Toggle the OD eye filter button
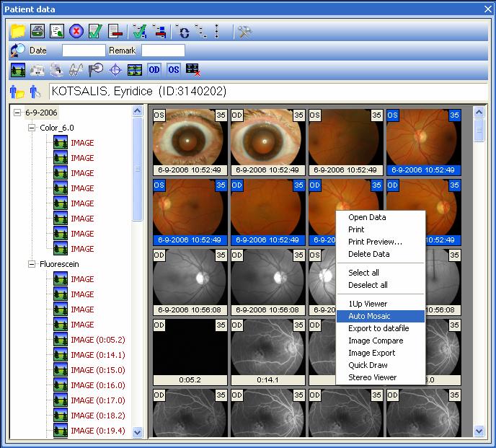This screenshot has height=448, width=496. point(154,70)
